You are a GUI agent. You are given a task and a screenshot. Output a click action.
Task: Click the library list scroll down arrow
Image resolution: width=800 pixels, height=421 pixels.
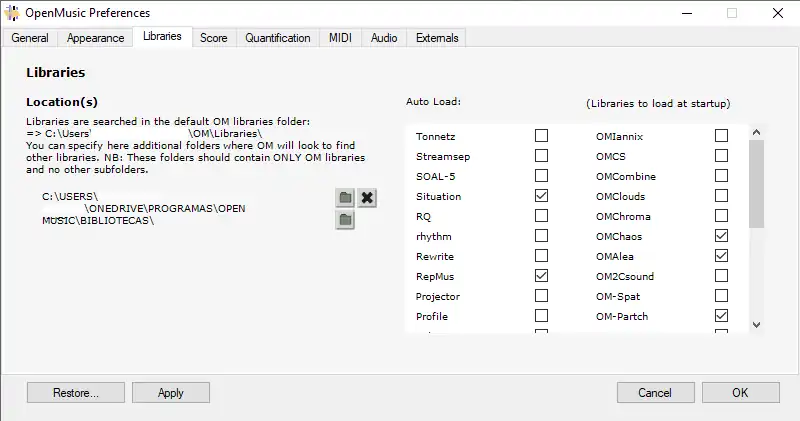click(756, 324)
